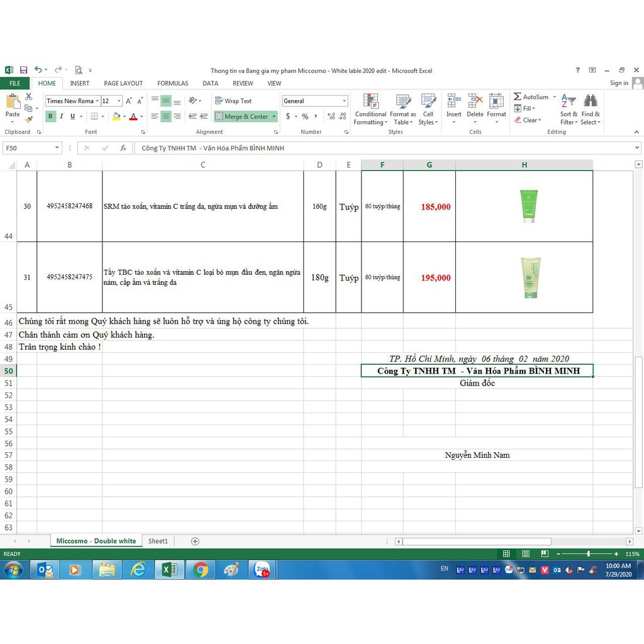Toggle Wrap Text for the cell
The width and height of the screenshot is (644, 644).
pos(233,101)
